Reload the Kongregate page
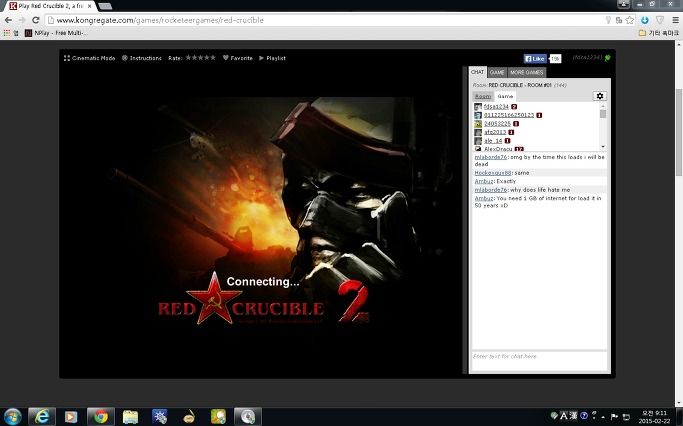Screen dimensions: 683x426 (36, 20)
